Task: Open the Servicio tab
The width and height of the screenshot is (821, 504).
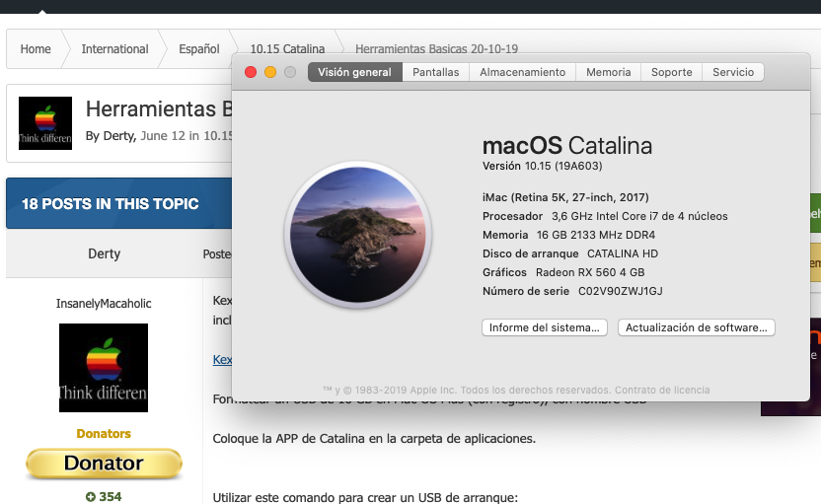Action: coord(733,72)
